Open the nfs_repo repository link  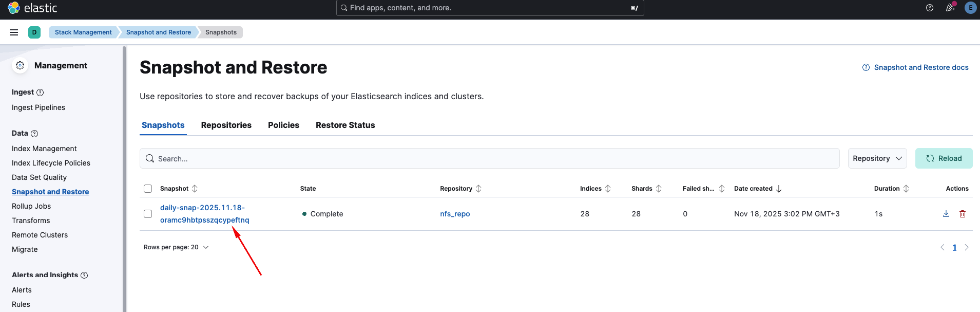[455, 214]
